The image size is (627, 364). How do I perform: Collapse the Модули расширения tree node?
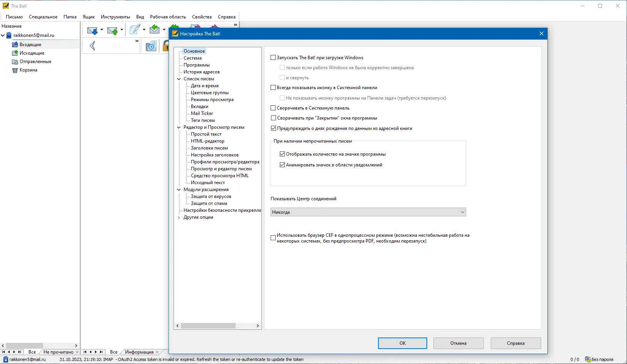click(179, 189)
